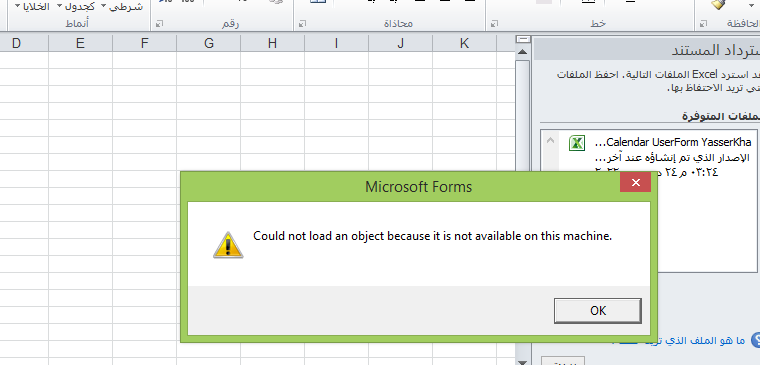Open the alignment group dialog launcher (محاذاة)
Screen dimensions: 760x365
(x=302, y=23)
